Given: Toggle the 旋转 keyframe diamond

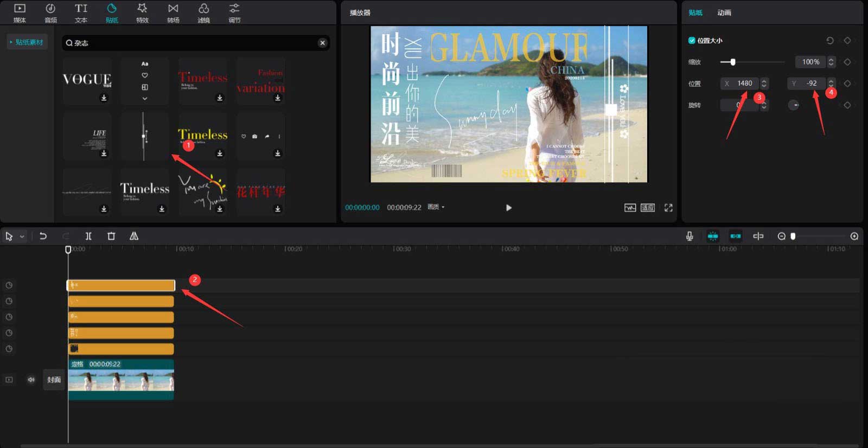Looking at the screenshot, I should pyautogui.click(x=847, y=105).
